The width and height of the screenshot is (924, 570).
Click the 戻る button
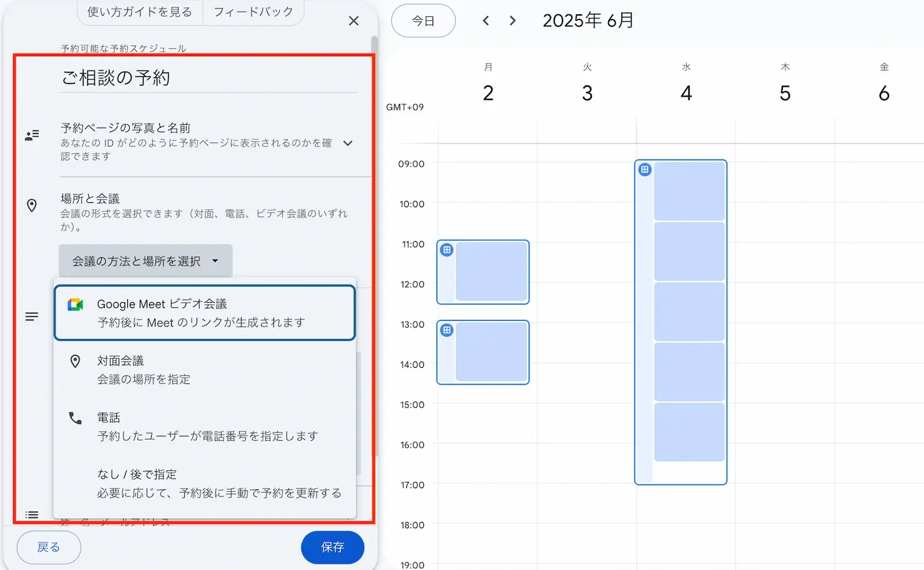[x=49, y=548]
